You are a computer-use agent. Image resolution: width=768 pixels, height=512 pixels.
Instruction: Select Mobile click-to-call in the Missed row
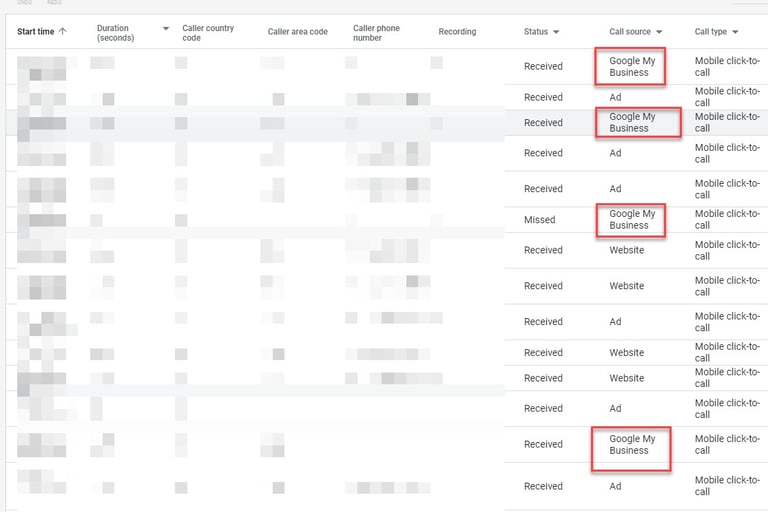tap(727, 219)
